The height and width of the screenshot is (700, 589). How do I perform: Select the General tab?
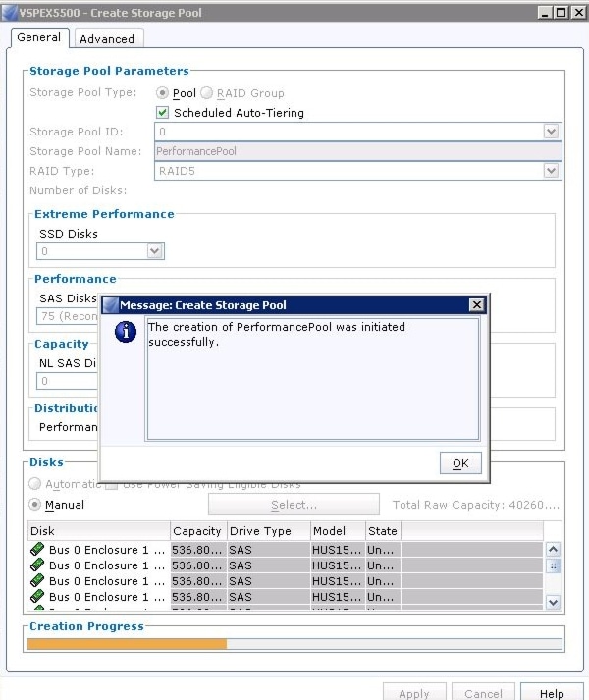39,38
